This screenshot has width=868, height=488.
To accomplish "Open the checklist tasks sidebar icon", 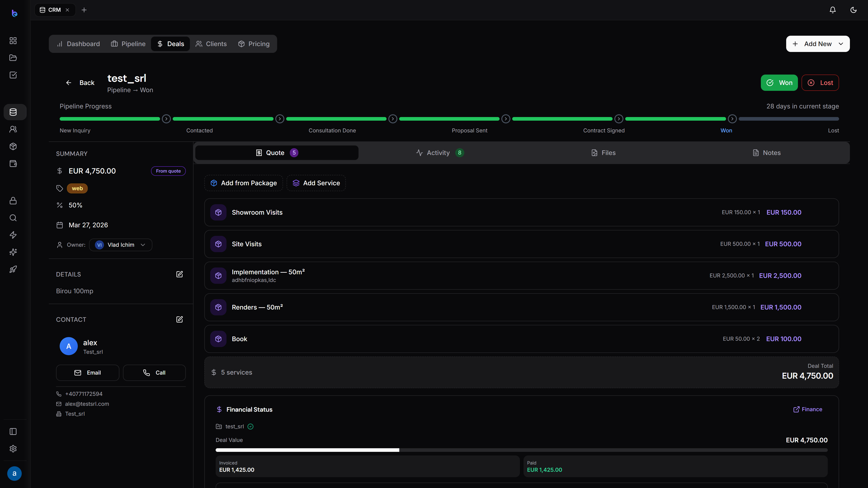I will [13, 75].
